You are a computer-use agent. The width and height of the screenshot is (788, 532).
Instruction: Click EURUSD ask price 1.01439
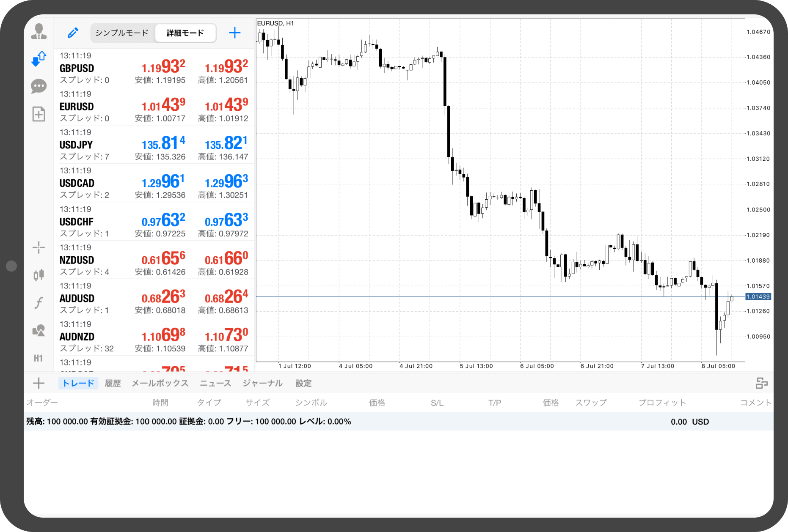point(226,104)
